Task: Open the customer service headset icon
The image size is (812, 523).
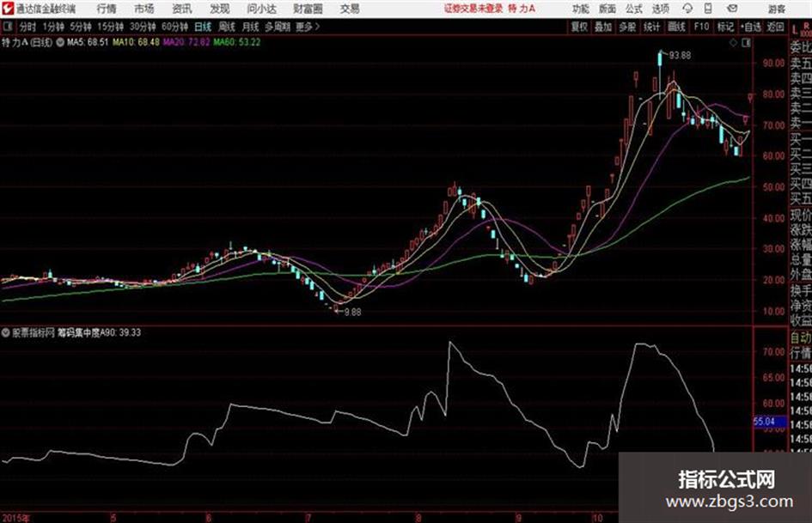Action: point(687,9)
